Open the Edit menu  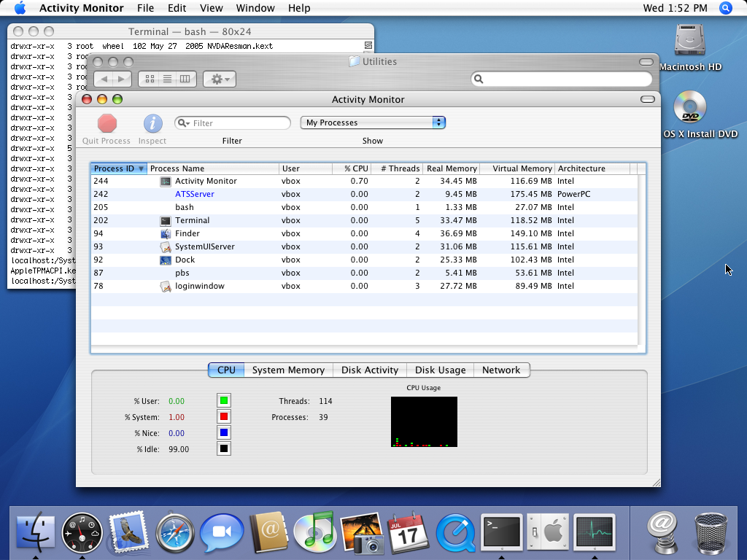point(177,8)
